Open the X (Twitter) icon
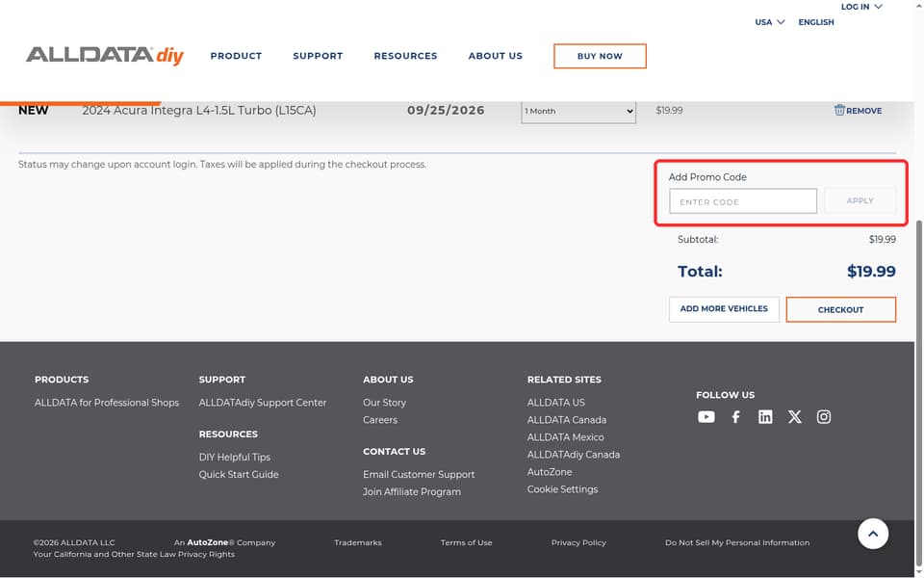 (794, 417)
